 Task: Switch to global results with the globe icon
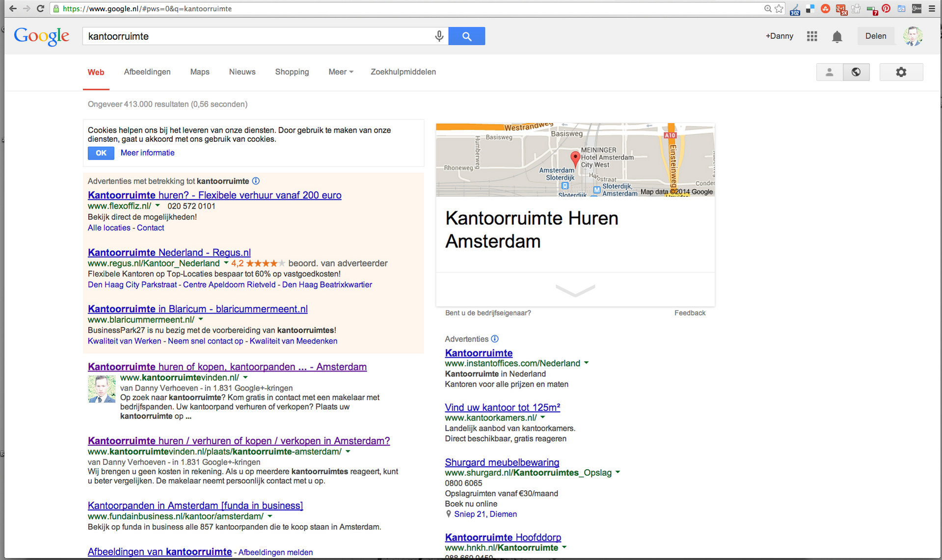[x=856, y=72]
